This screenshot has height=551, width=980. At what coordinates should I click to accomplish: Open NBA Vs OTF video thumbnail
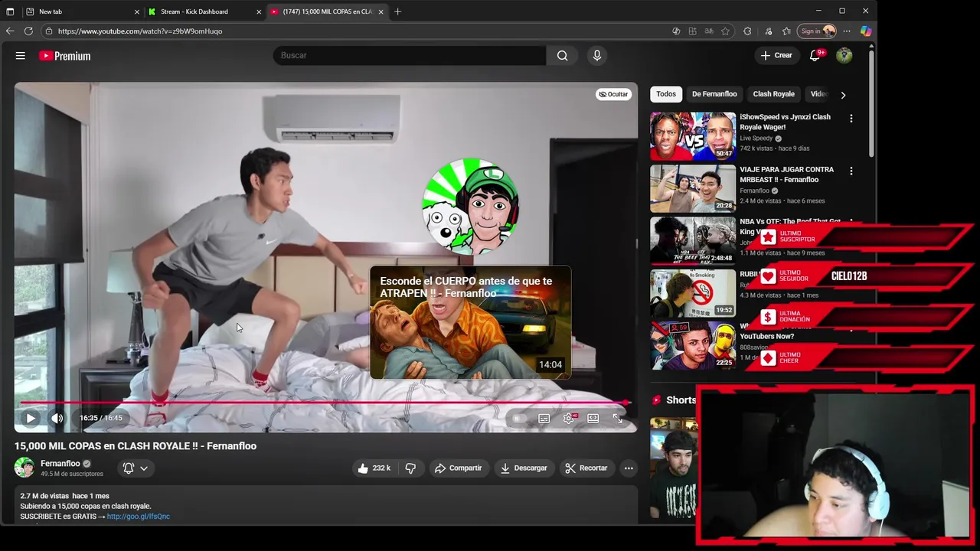(693, 241)
